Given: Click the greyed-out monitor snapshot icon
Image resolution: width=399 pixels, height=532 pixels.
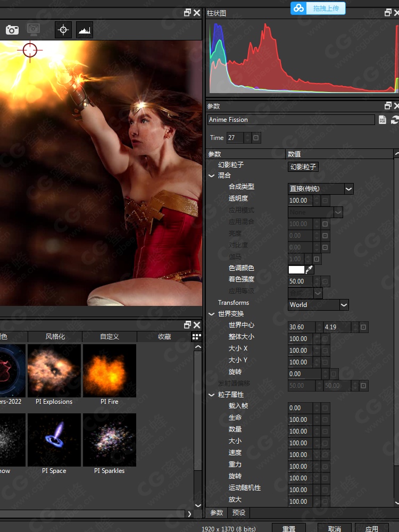Looking at the screenshot, I should 33,29.
